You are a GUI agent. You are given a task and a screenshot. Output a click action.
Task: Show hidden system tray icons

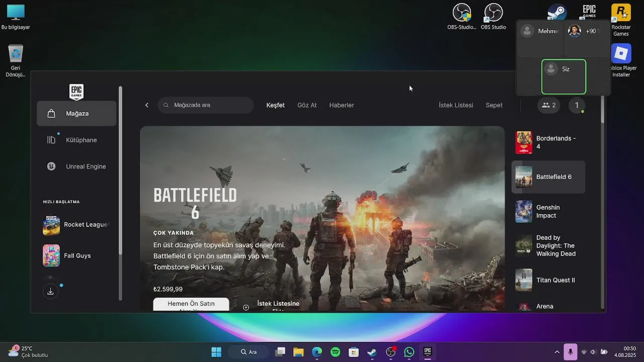point(557,352)
